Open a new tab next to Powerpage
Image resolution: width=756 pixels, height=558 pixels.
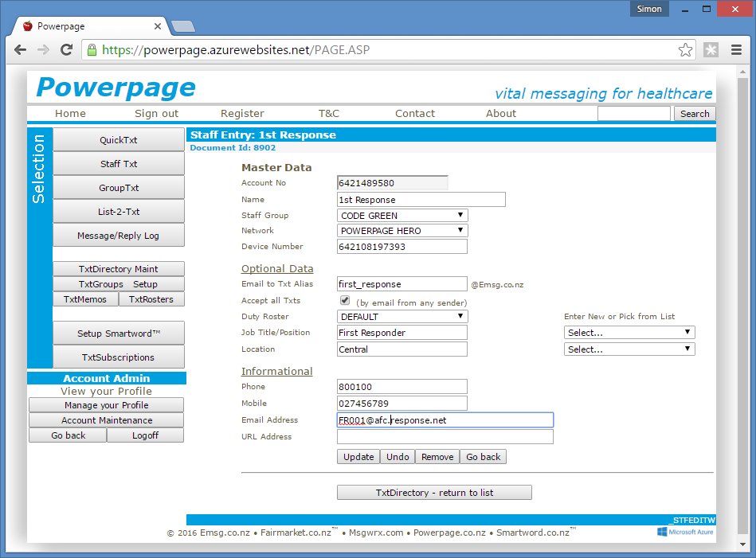tap(182, 26)
